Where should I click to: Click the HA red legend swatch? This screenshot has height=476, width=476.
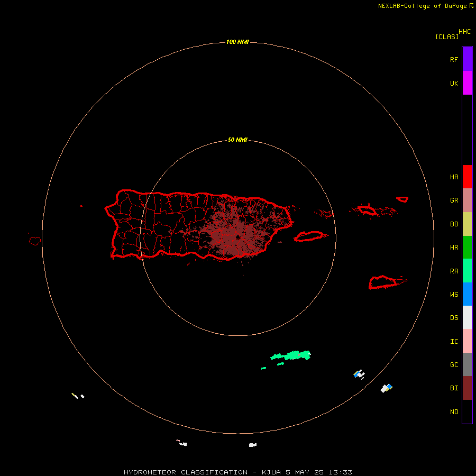click(467, 177)
